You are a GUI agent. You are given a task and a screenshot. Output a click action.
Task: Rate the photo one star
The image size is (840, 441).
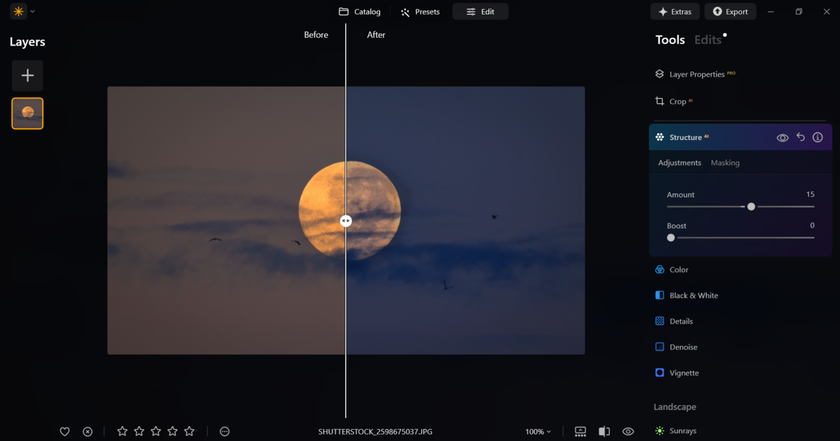(x=122, y=431)
